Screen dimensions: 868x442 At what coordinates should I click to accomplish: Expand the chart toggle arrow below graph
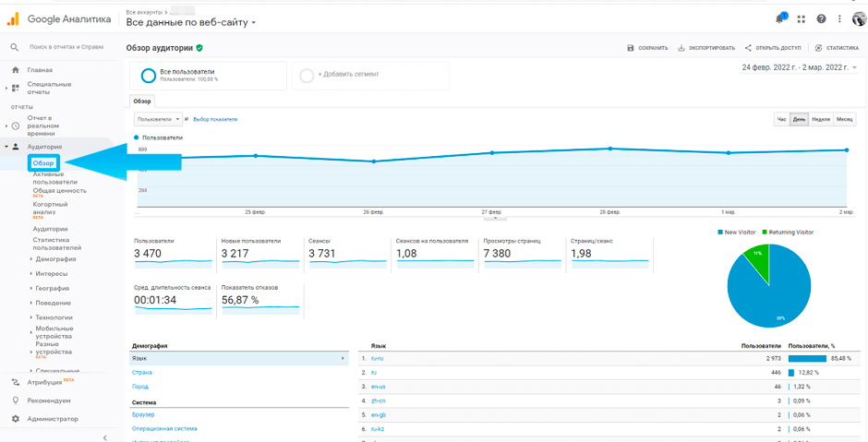pos(496,218)
